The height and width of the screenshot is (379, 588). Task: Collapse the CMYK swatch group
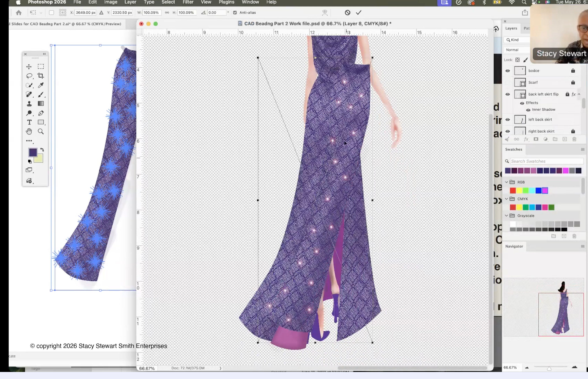coord(506,199)
